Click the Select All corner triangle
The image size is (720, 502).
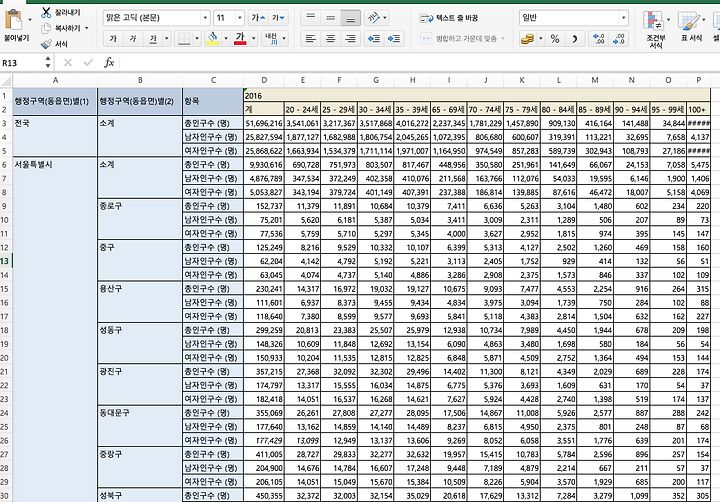click(6, 81)
